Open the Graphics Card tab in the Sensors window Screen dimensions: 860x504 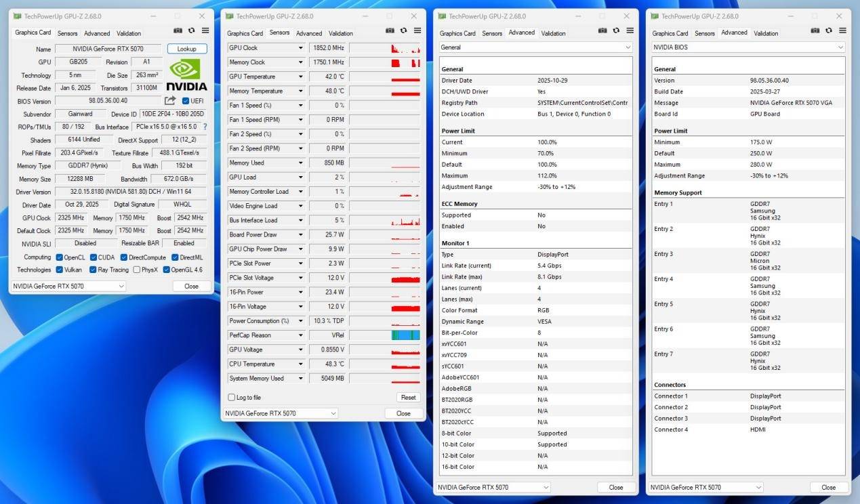245,33
